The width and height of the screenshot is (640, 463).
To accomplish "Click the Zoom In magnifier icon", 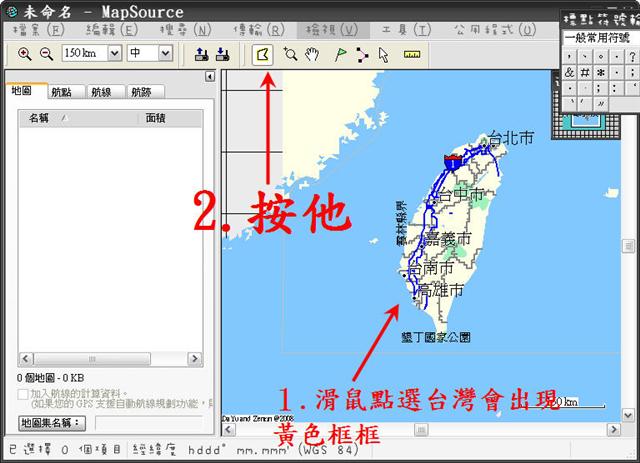I will pyautogui.click(x=24, y=54).
